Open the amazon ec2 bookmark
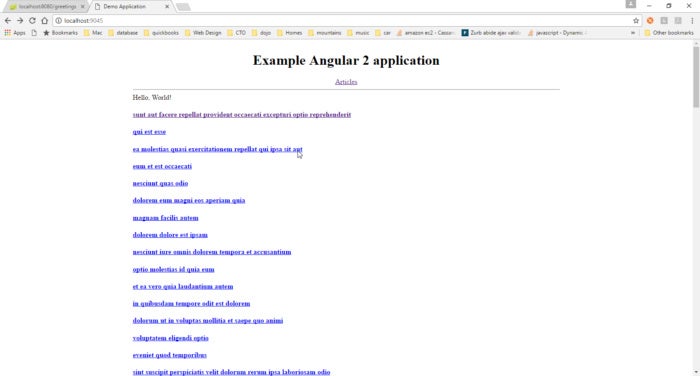This screenshot has width=700, height=376. [425, 33]
